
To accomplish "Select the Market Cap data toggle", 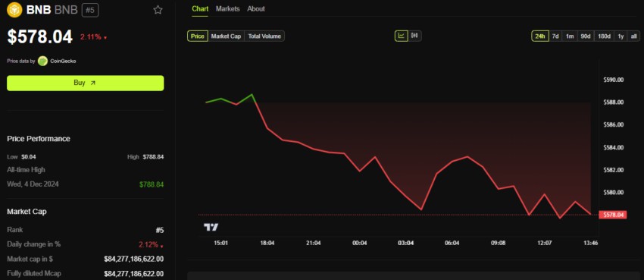I will coord(226,36).
